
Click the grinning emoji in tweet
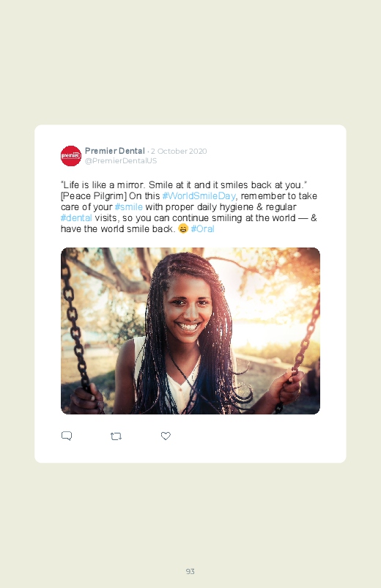click(182, 228)
